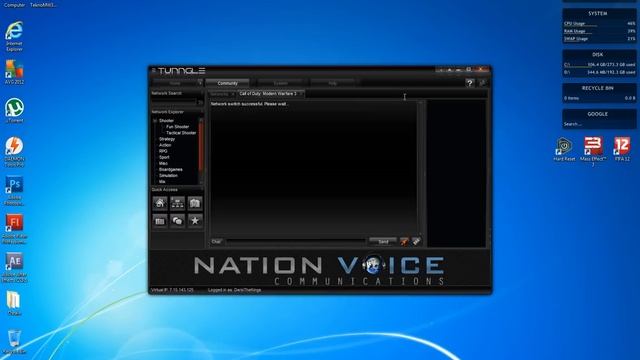
Task: Select Sport category in Network Explorer
Action: click(x=164, y=157)
